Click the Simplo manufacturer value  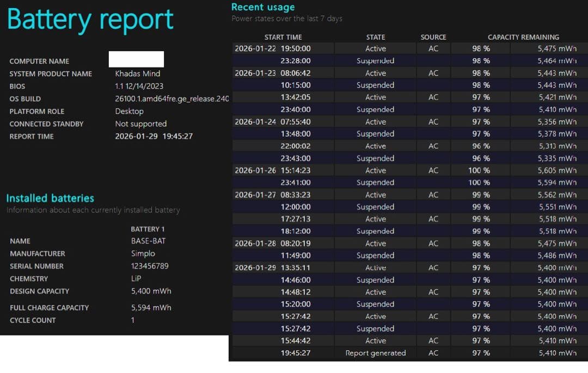143,253
